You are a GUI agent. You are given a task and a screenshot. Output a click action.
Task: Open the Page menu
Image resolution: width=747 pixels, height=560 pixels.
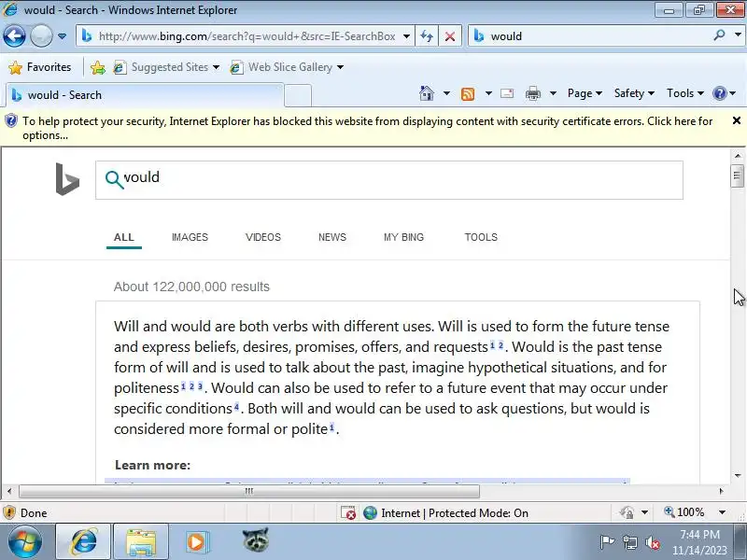tap(585, 93)
